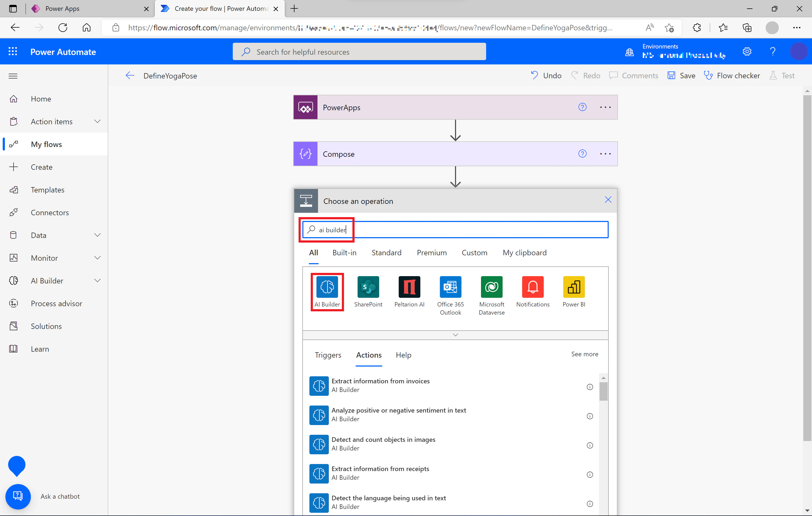Open Power Automate settings gear
The height and width of the screenshot is (516, 812).
pyautogui.click(x=746, y=52)
